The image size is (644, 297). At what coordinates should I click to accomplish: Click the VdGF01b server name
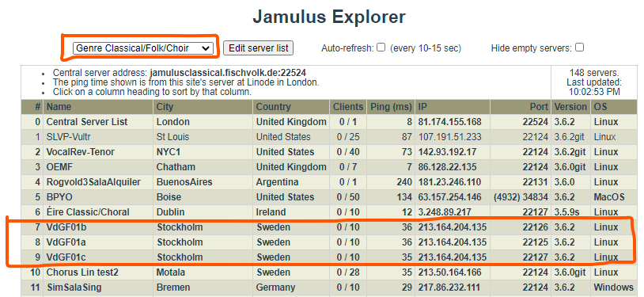tap(66, 227)
